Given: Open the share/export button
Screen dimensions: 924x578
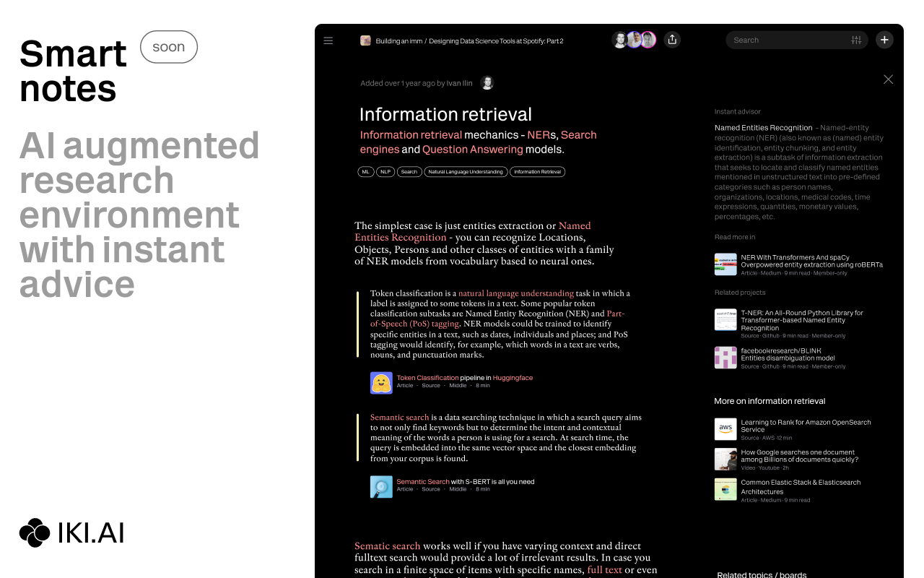Looking at the screenshot, I should [x=672, y=40].
